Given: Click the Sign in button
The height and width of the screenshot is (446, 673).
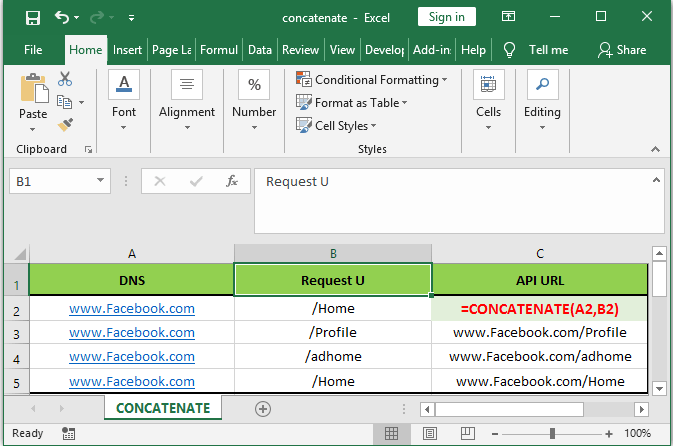Looking at the screenshot, I should [446, 17].
